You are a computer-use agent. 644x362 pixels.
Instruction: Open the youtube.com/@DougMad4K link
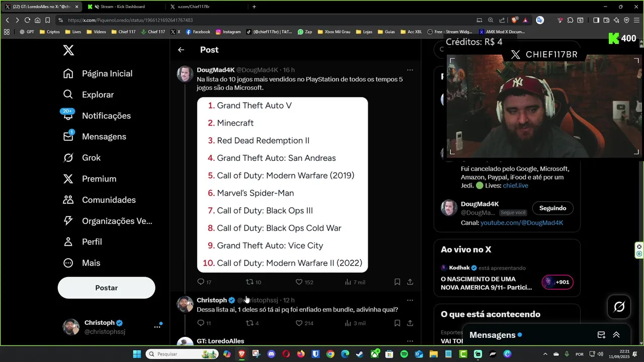[x=522, y=223]
